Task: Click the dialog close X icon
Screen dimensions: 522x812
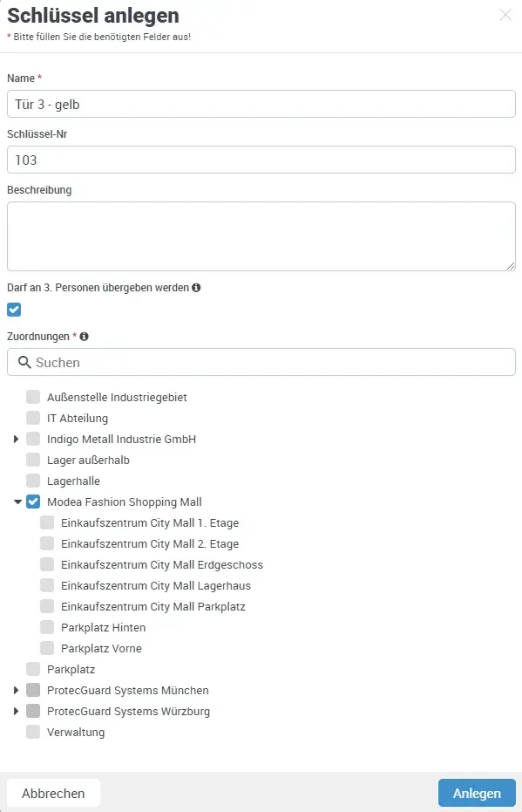Action: tap(505, 15)
